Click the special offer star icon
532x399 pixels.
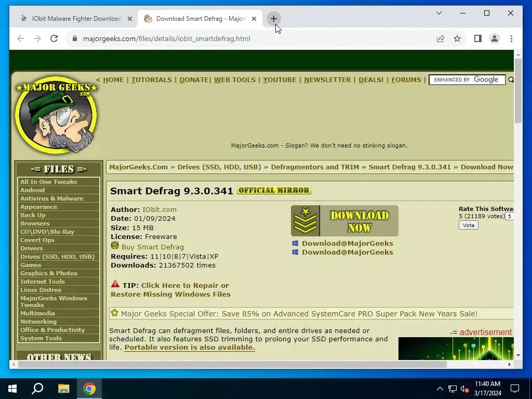(x=115, y=312)
